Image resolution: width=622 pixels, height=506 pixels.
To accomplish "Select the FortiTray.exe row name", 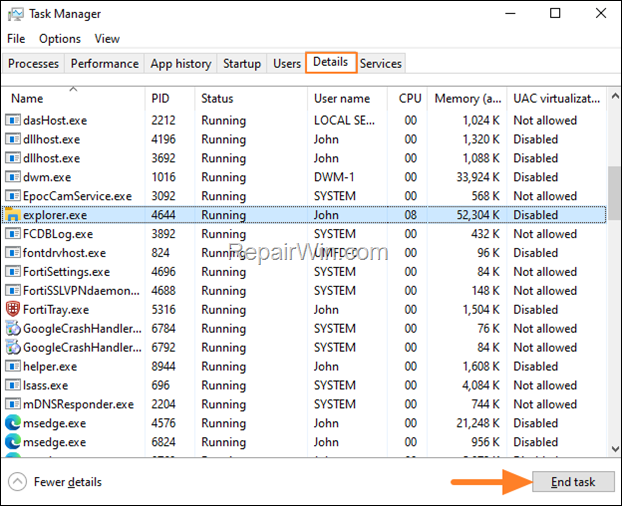I will [x=56, y=309].
